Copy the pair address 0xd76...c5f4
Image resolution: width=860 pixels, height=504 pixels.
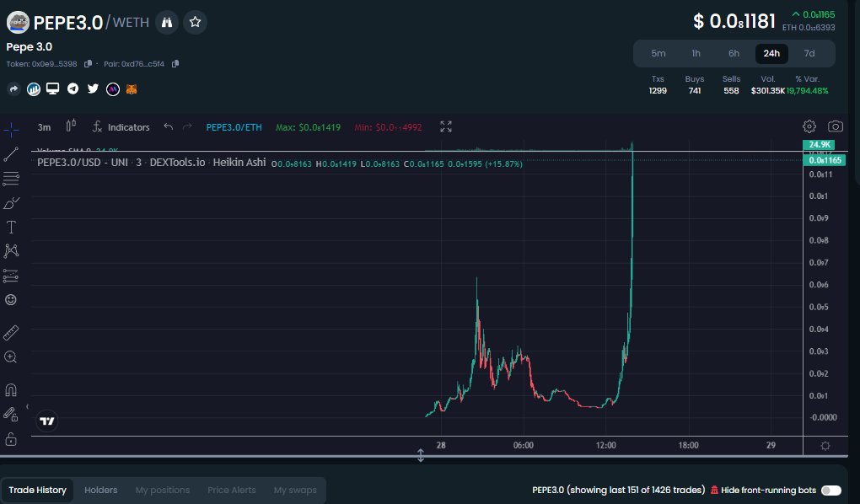pyautogui.click(x=175, y=63)
